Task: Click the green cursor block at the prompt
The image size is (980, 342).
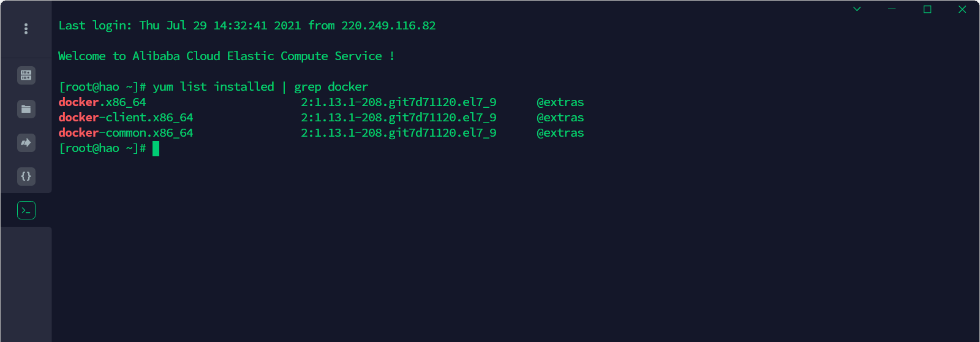Action: (x=156, y=148)
